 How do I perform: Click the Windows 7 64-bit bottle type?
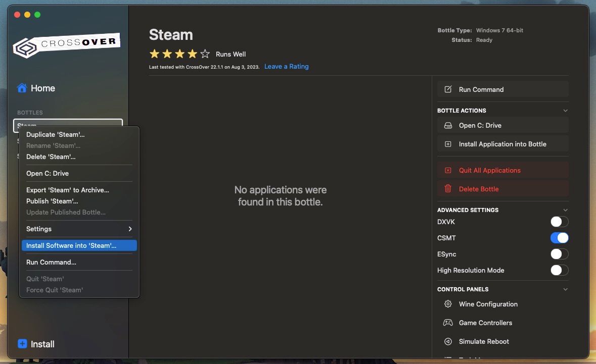pyautogui.click(x=499, y=30)
